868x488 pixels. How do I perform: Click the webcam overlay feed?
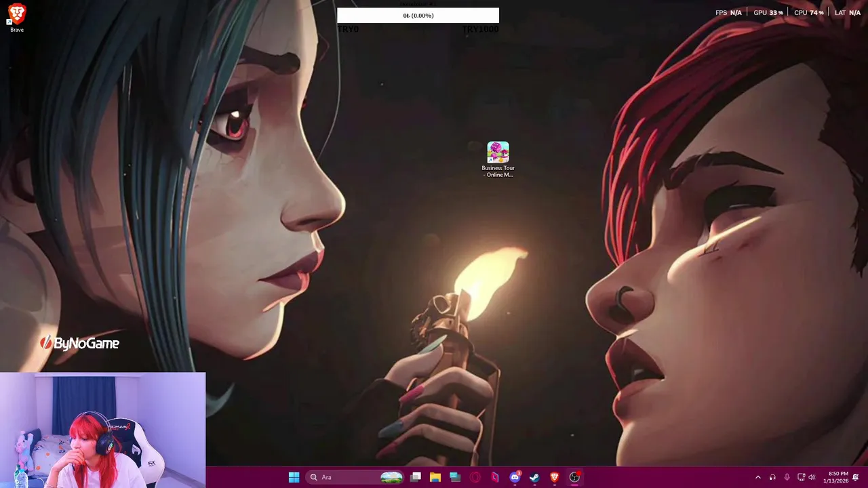(x=102, y=430)
